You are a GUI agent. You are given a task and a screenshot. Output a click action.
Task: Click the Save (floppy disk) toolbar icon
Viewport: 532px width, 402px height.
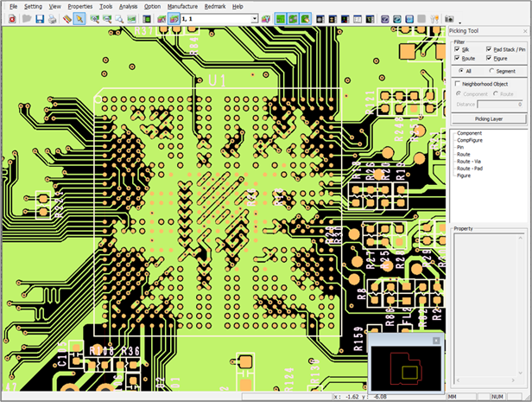point(40,18)
